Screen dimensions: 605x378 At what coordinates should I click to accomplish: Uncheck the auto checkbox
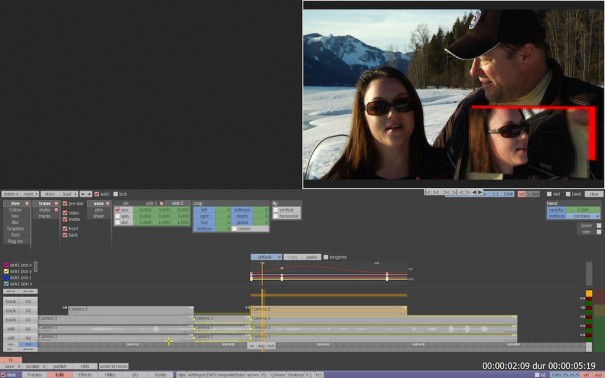pos(96,194)
